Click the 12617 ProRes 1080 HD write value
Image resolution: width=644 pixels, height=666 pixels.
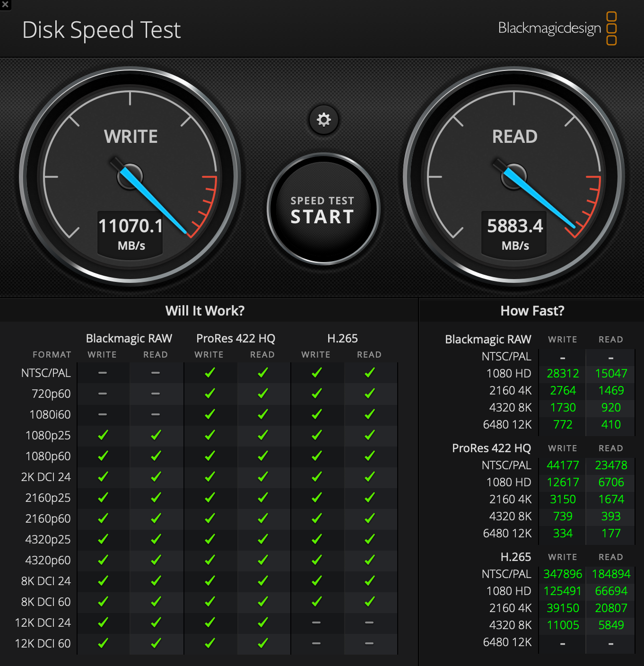(563, 482)
